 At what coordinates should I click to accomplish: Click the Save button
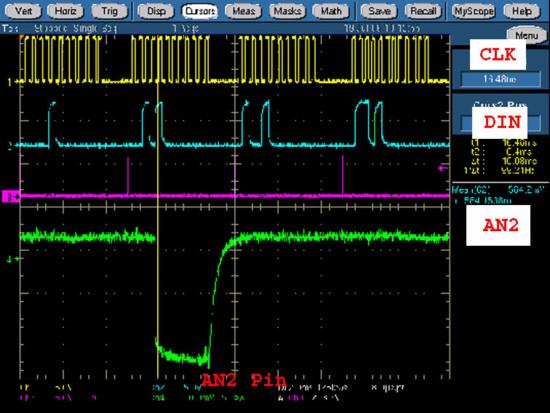(x=379, y=11)
